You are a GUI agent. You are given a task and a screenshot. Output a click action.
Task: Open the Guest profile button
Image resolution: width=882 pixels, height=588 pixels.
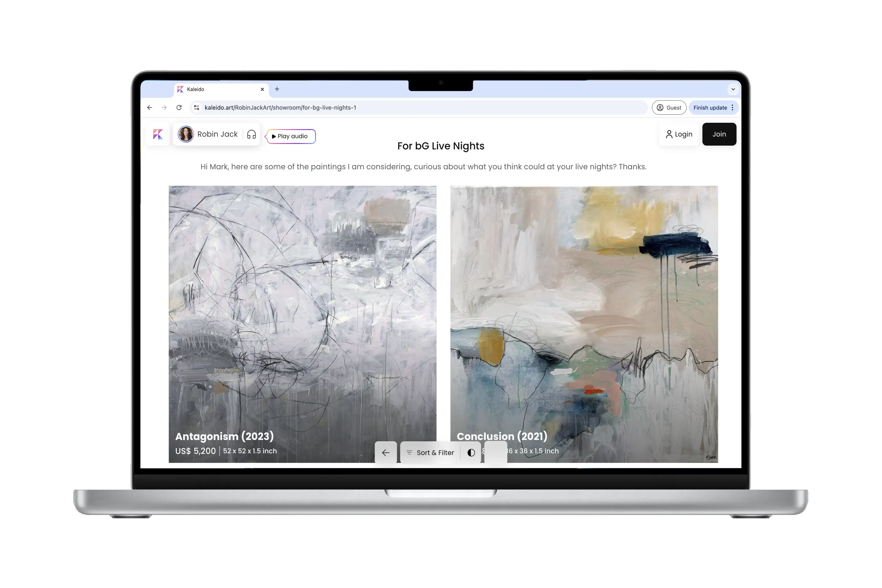(669, 107)
